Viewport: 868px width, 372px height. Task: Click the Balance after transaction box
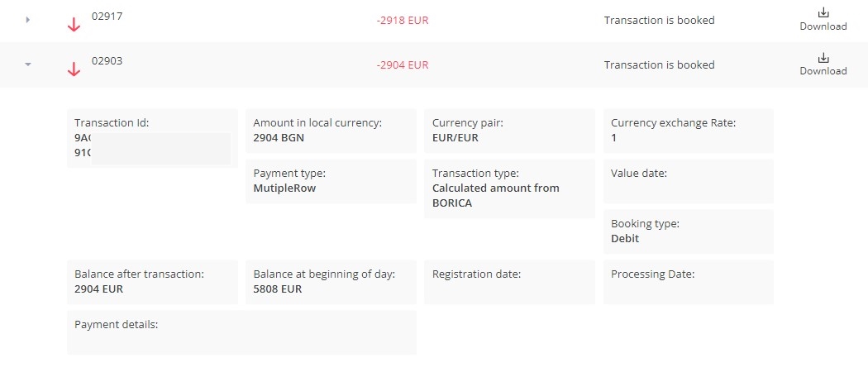coord(152,282)
